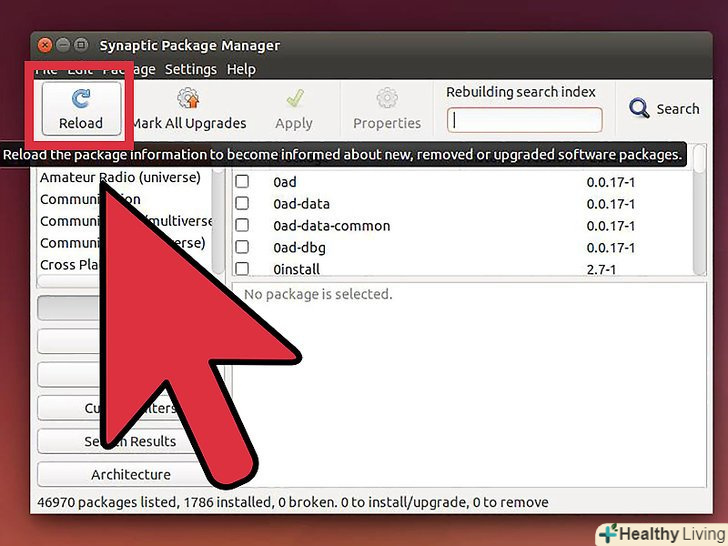Click the package list vertical scrollbar

(x=699, y=209)
